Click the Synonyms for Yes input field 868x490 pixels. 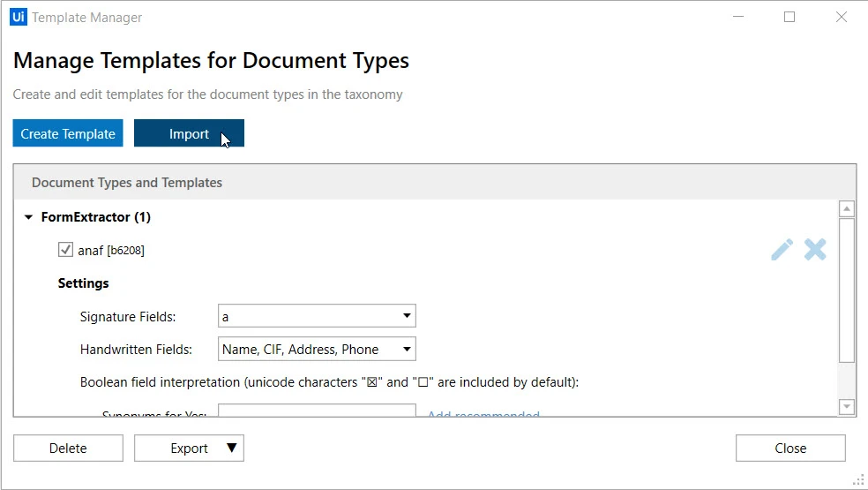[317, 411]
